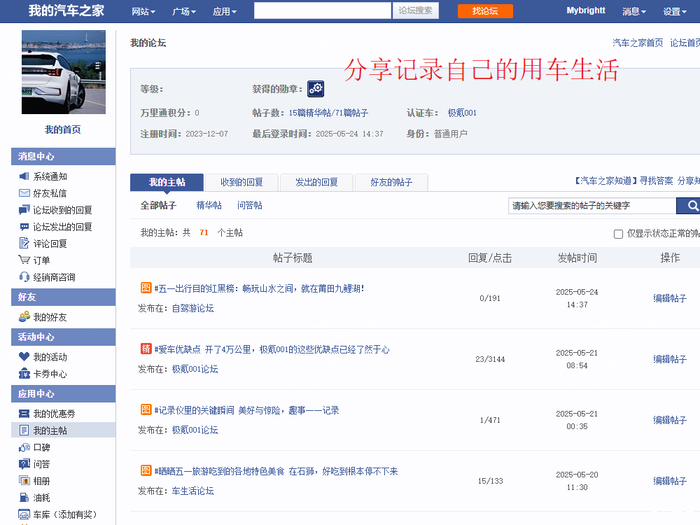Check 仅显示状态正常的帖子 checkbox
Image resolution: width=700 pixels, height=525 pixels.
(618, 233)
